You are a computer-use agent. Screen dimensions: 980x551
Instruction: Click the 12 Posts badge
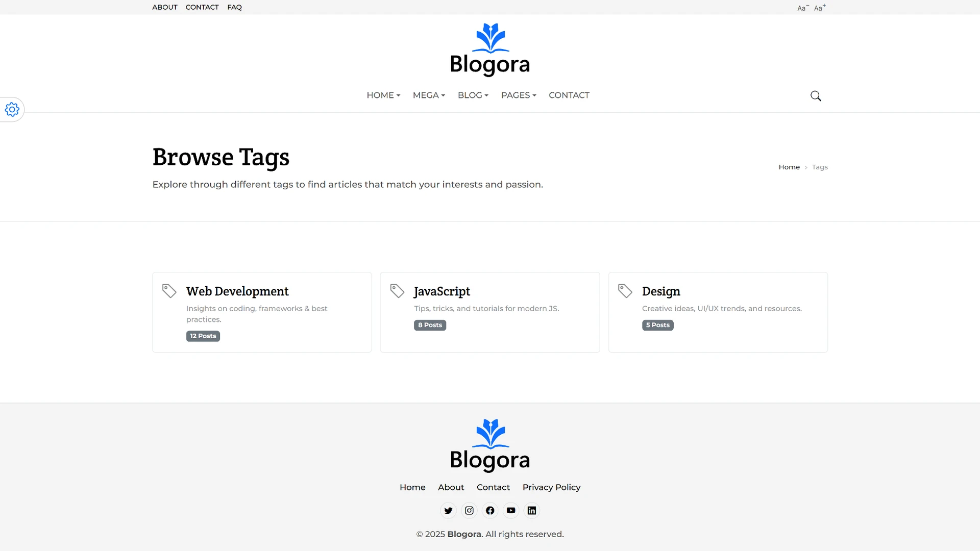(203, 336)
